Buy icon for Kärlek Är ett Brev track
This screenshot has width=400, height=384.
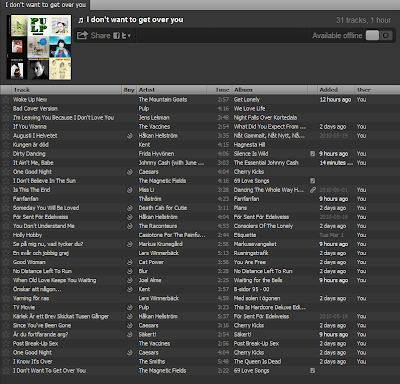point(130,316)
